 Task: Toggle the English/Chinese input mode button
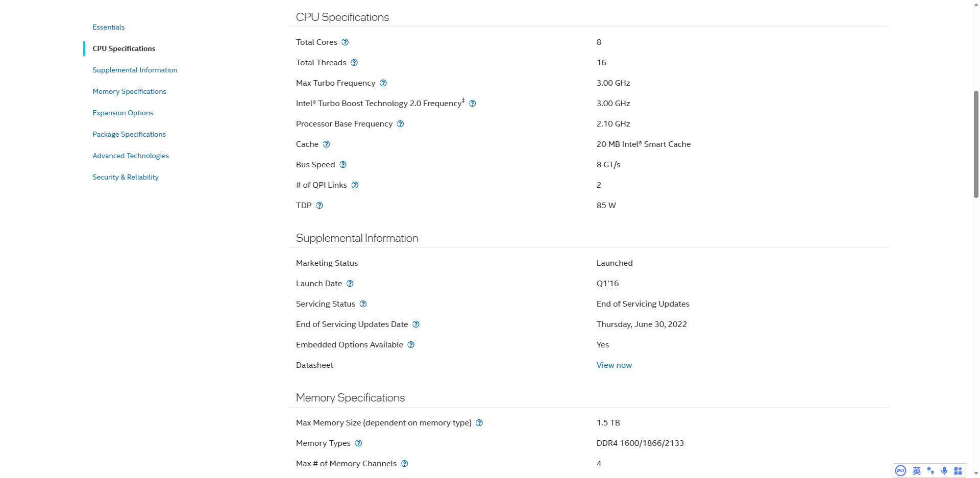[x=917, y=471]
